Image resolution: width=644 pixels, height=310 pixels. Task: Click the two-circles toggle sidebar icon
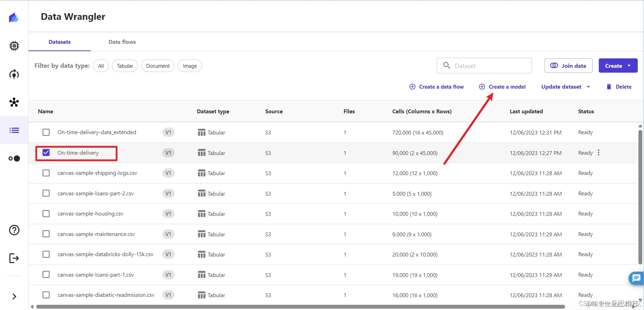(14, 158)
